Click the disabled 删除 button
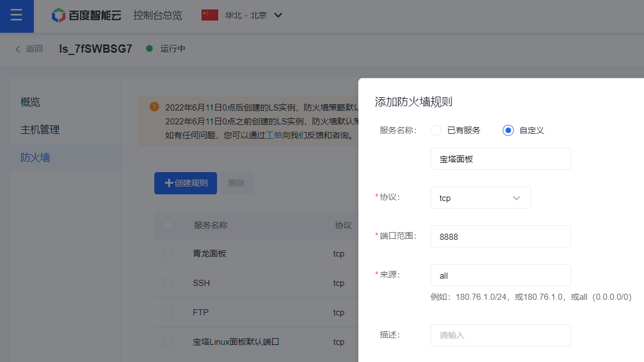 (237, 183)
